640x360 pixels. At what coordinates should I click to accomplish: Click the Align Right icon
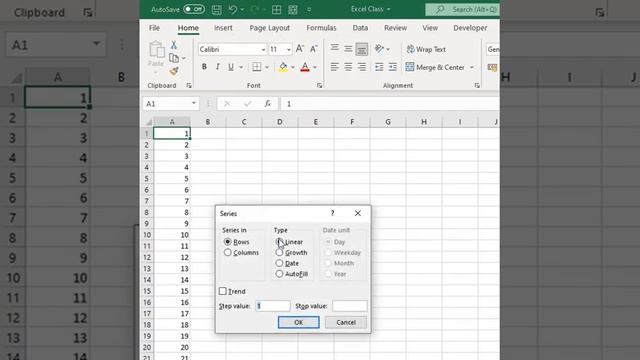pos(362,67)
